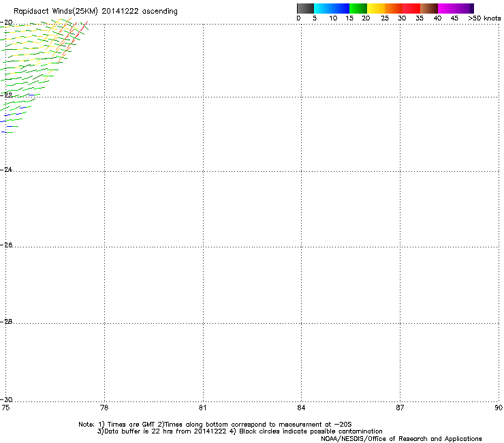This screenshot has height=443, width=504.
Task: Click the latitude label -26
Action: [x=6, y=245]
